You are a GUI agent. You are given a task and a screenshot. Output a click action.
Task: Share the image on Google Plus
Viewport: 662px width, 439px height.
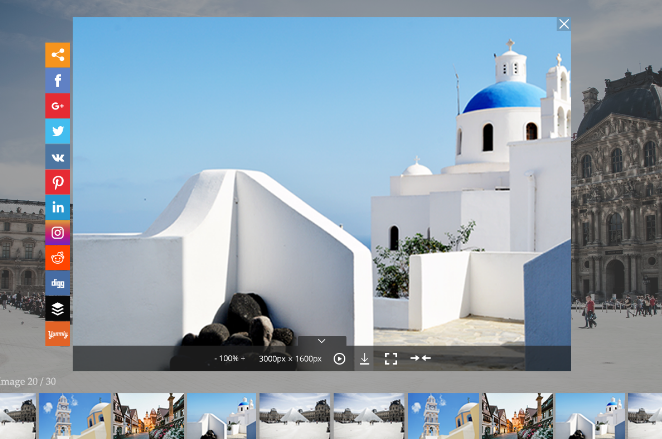57,106
